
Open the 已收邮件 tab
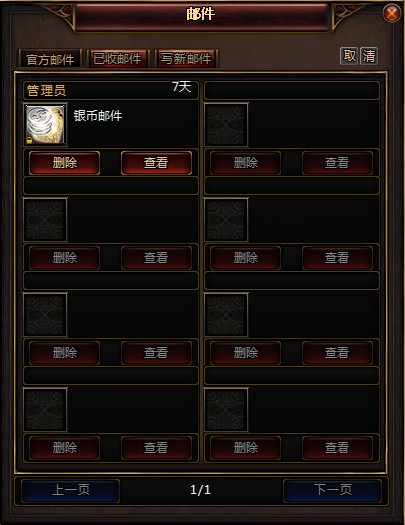(117, 59)
